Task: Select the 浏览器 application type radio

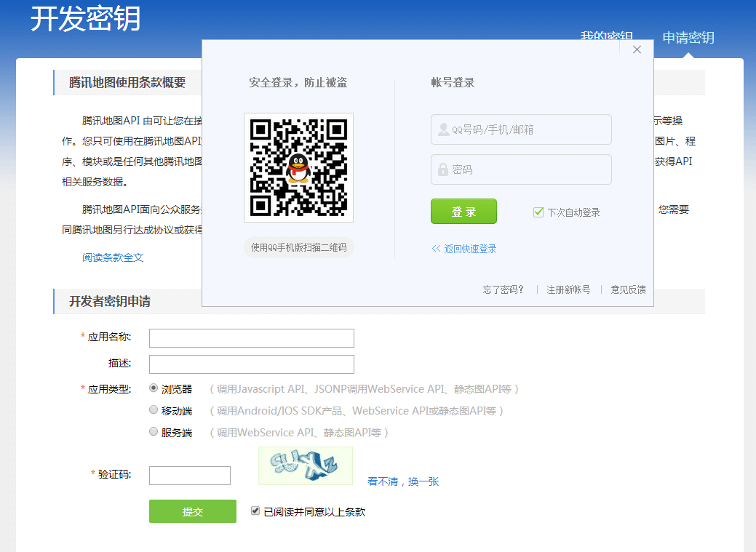Action: (x=154, y=388)
